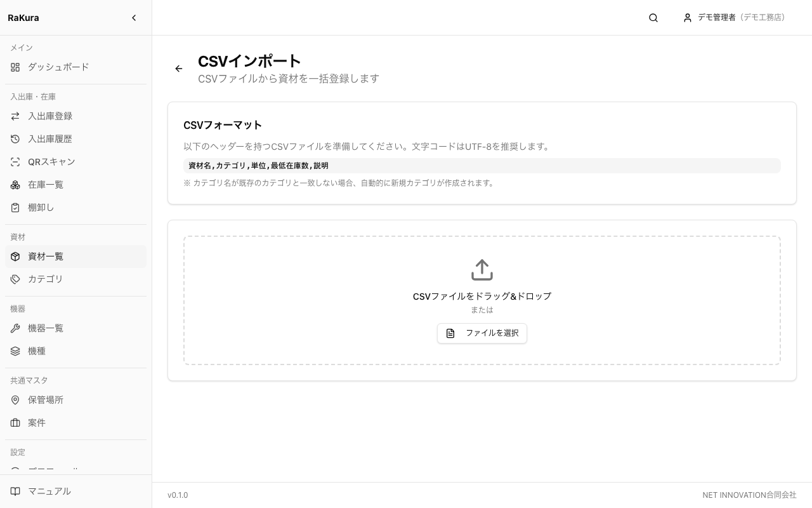Collapse the RaKura sidebar chevron

(134, 18)
